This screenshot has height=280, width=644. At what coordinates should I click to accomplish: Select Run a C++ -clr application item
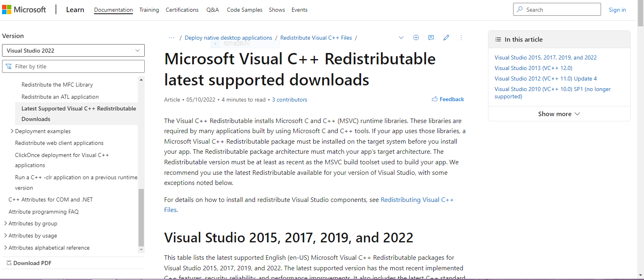(x=76, y=182)
